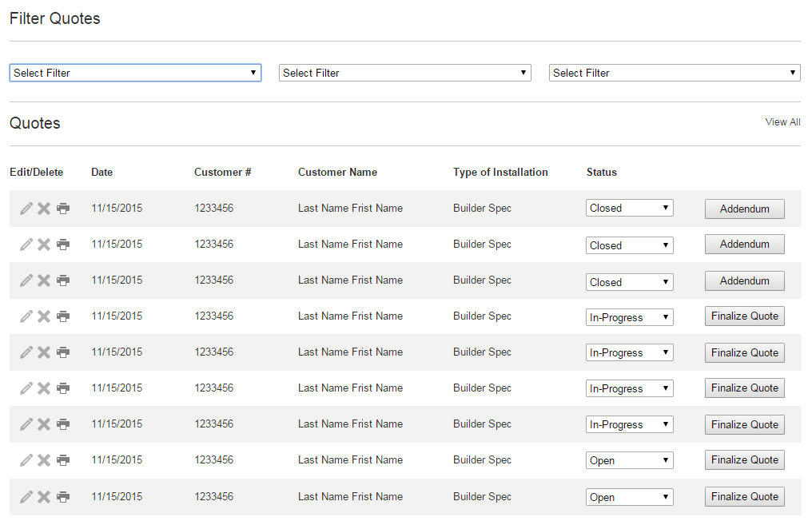Change the status of the first Open quote

[x=630, y=460]
